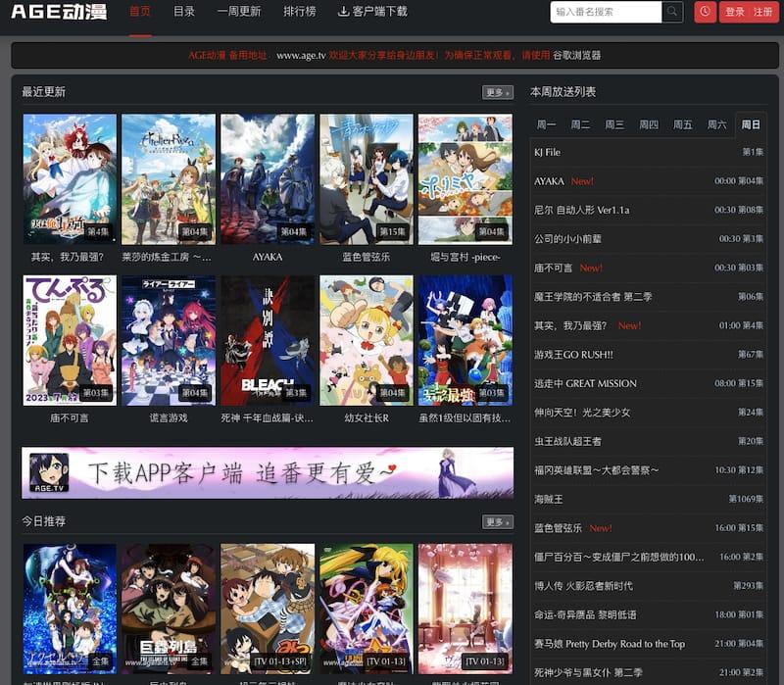Open the 幼女社长R poster thumbnail
Screen dimensions: 784x685
[x=367, y=340]
